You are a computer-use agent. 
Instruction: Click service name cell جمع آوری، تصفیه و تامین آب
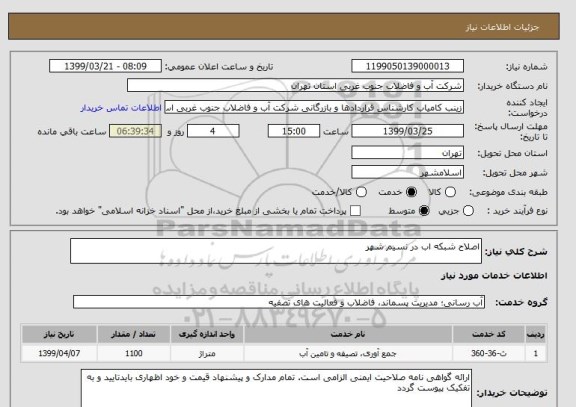pos(348,353)
